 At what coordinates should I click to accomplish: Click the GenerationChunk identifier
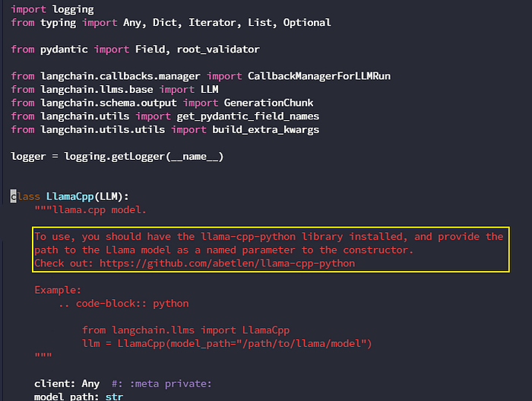pyautogui.click(x=268, y=103)
